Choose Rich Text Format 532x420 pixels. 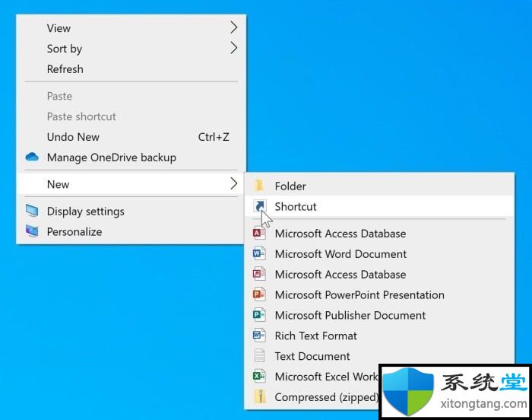(x=379, y=336)
